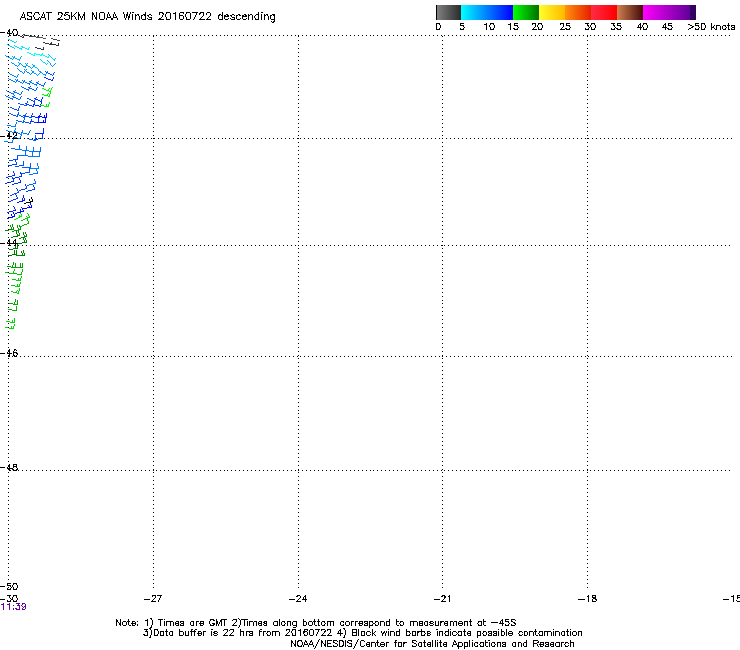
Task: Click the latitude label '-44'
Action: (9, 243)
